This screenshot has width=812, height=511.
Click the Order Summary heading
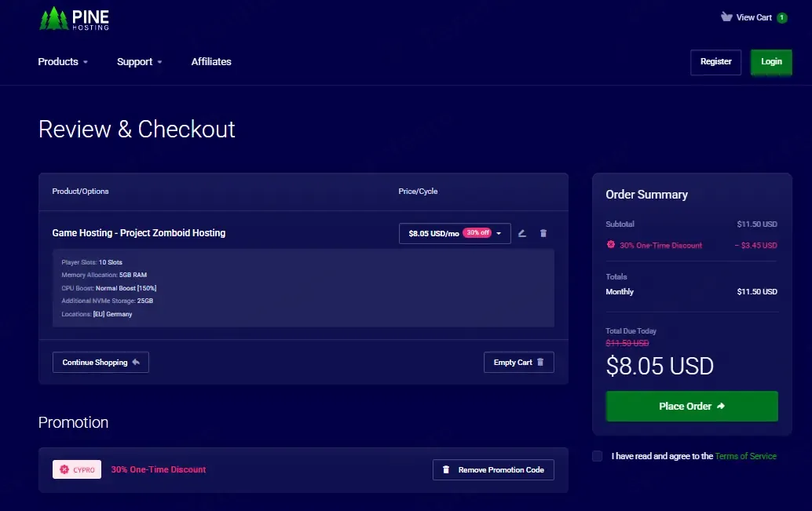tap(647, 195)
